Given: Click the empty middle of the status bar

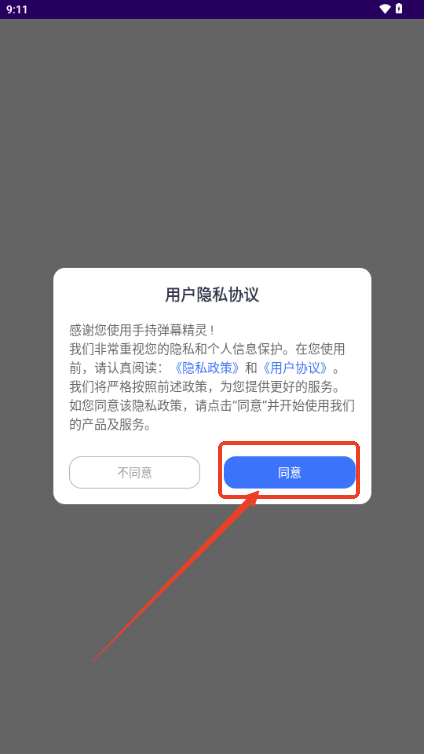Looking at the screenshot, I should 202,9.
